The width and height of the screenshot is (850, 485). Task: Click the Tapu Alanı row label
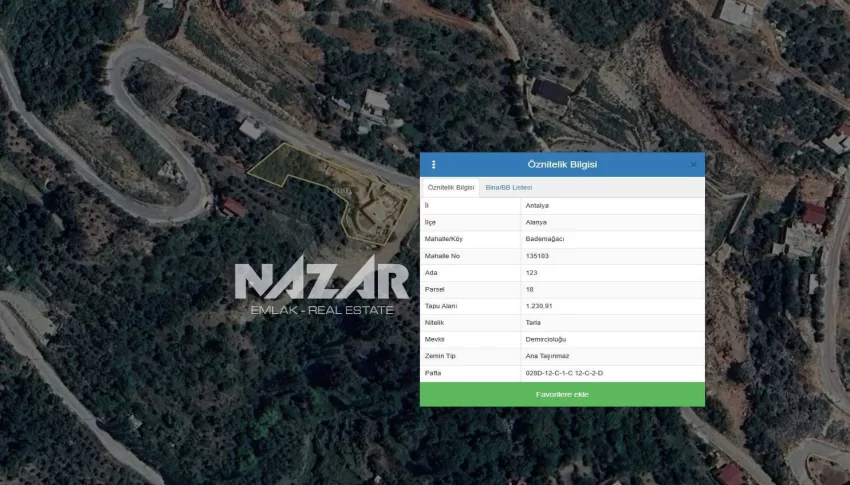pyautogui.click(x=441, y=306)
